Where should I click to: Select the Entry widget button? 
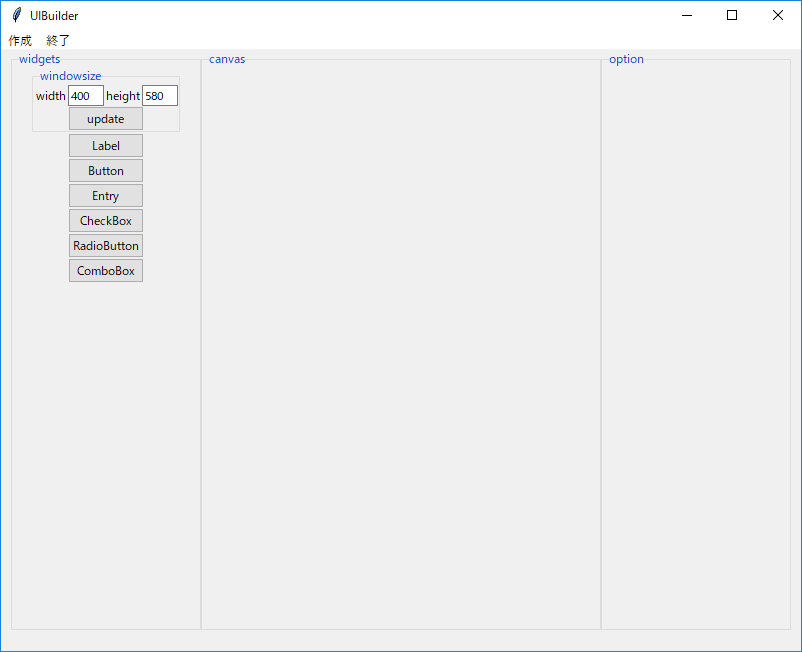pyautogui.click(x=105, y=195)
